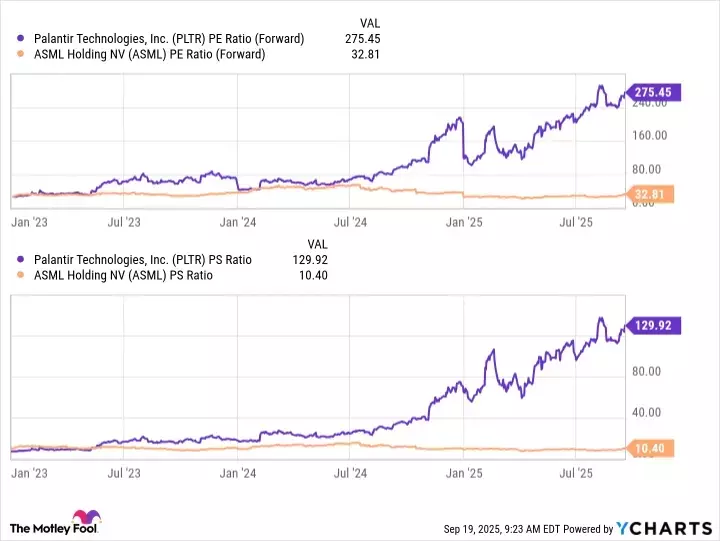720x541 pixels.
Task: Click the purple dot beside PLTR PS Ratio
Action: point(22,259)
